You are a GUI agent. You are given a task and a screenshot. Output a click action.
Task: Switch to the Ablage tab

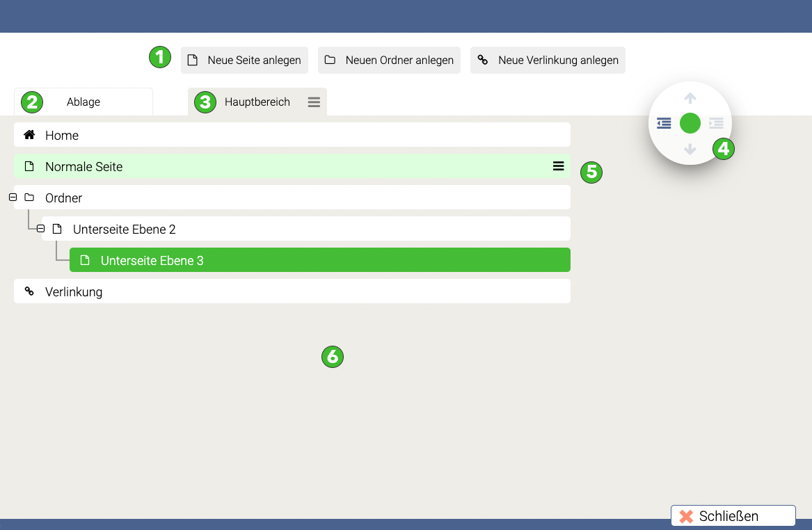(83, 102)
